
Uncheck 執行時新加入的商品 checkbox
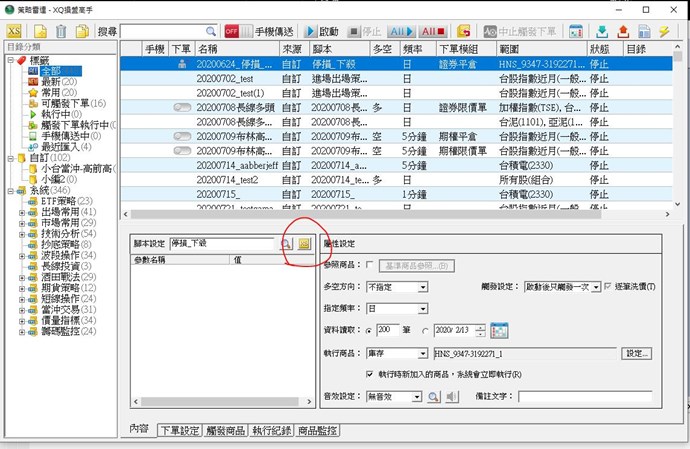[371, 374]
